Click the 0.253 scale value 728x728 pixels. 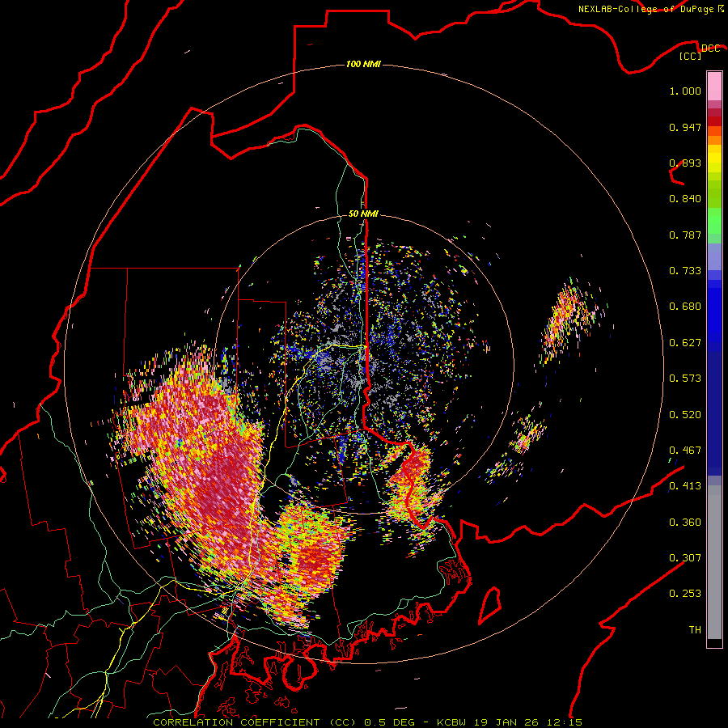tap(685, 594)
